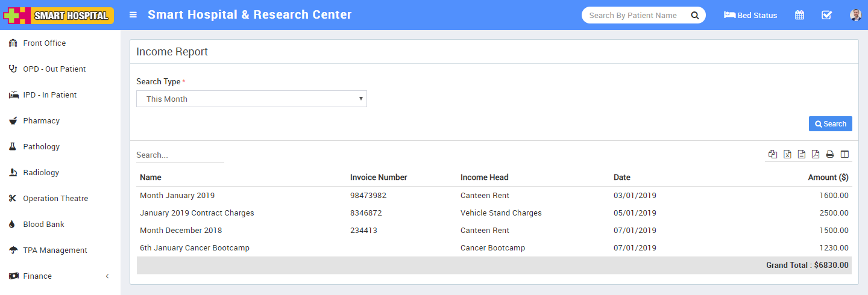Print the income report table
The width and height of the screenshot is (868, 295).
pos(830,155)
